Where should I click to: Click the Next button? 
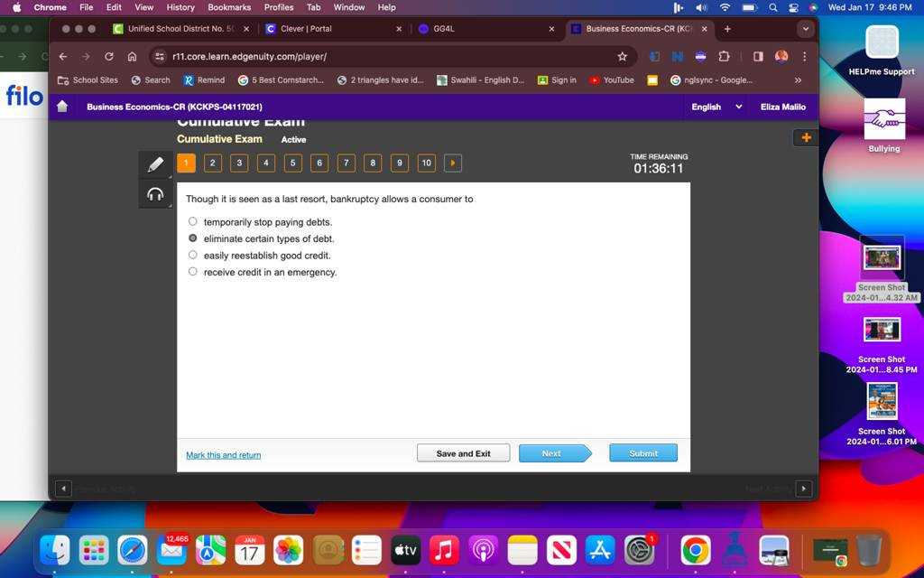tap(555, 453)
